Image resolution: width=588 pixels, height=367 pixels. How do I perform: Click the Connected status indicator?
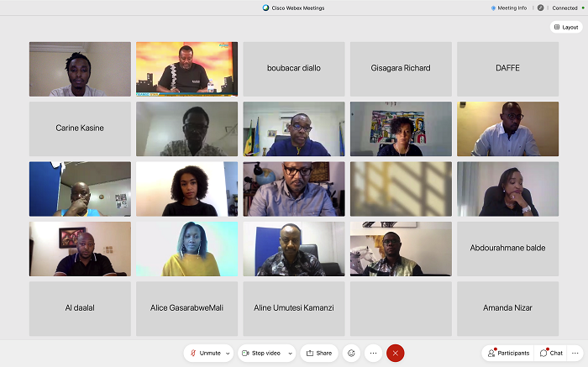tap(568, 8)
